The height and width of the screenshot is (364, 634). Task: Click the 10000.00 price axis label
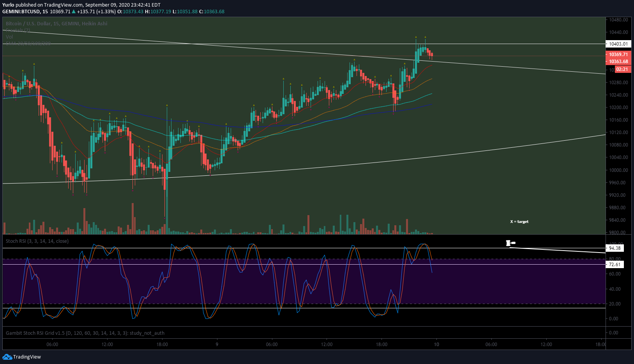point(618,170)
